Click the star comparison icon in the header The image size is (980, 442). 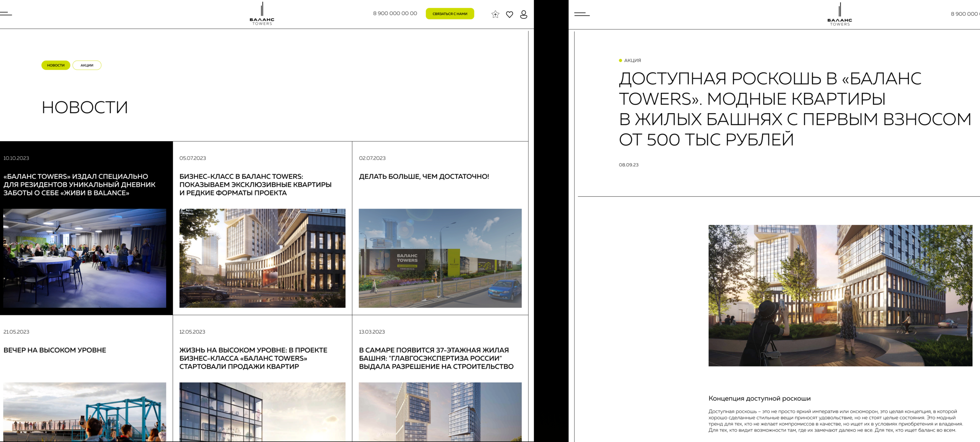[495, 14]
